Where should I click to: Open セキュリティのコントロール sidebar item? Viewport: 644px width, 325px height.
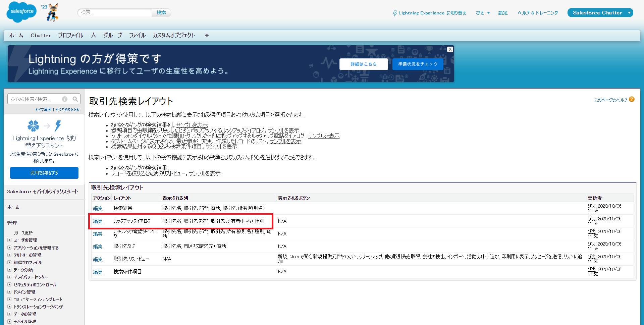35,285
